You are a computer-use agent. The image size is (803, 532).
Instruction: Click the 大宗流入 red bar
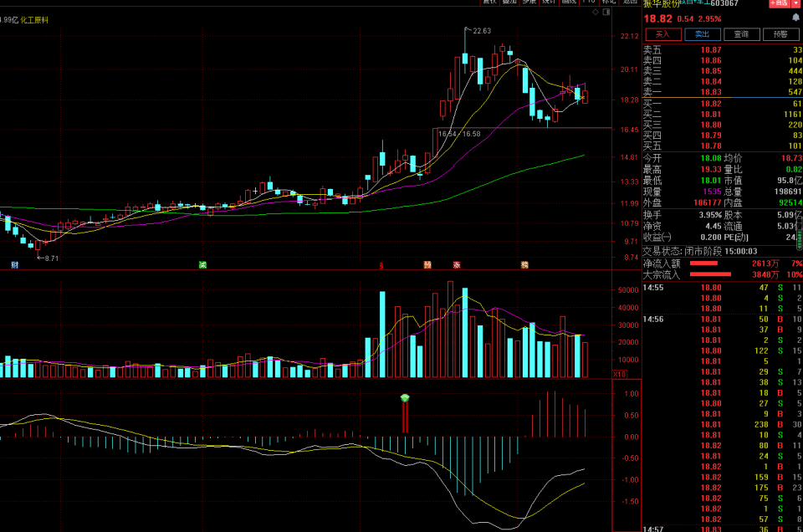(710, 274)
